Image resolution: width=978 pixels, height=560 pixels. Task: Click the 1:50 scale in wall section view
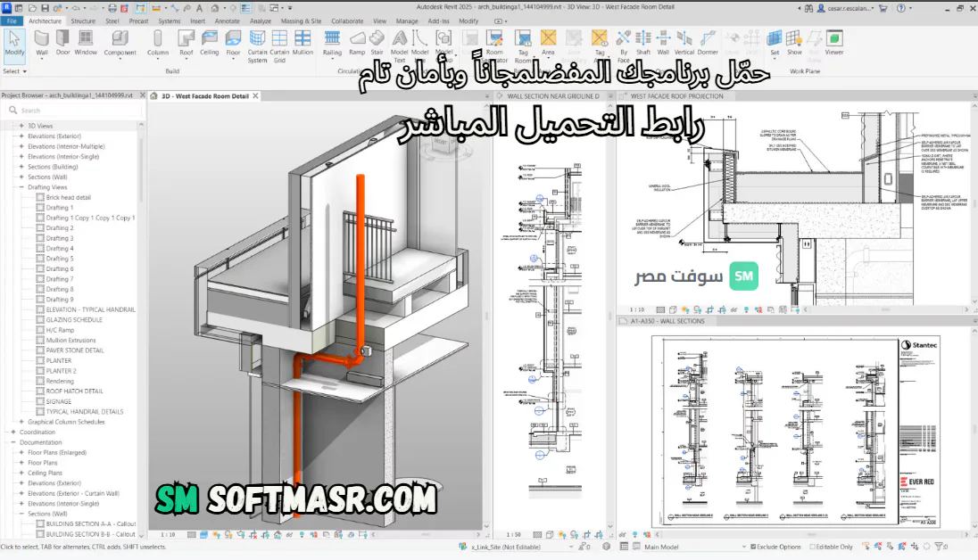pos(513,535)
